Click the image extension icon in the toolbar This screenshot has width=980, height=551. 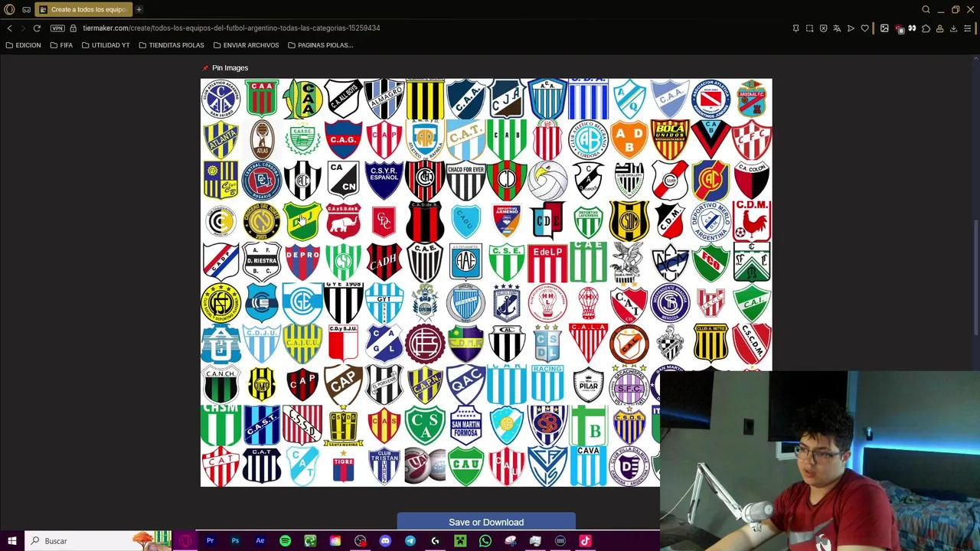(x=884, y=28)
